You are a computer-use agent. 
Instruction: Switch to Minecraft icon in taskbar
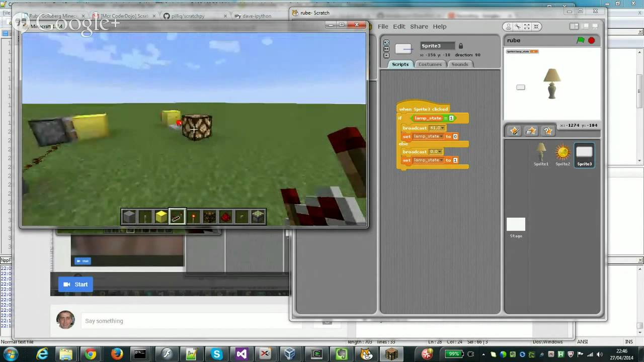tap(391, 354)
